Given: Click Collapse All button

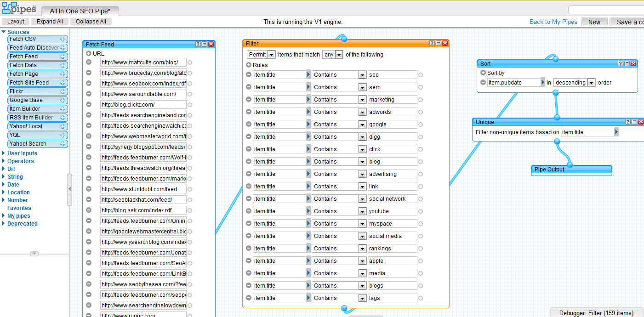Looking at the screenshot, I should tap(91, 22).
